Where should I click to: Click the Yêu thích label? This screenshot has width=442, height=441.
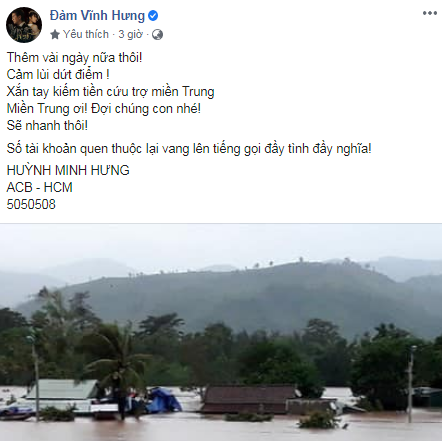(86, 34)
